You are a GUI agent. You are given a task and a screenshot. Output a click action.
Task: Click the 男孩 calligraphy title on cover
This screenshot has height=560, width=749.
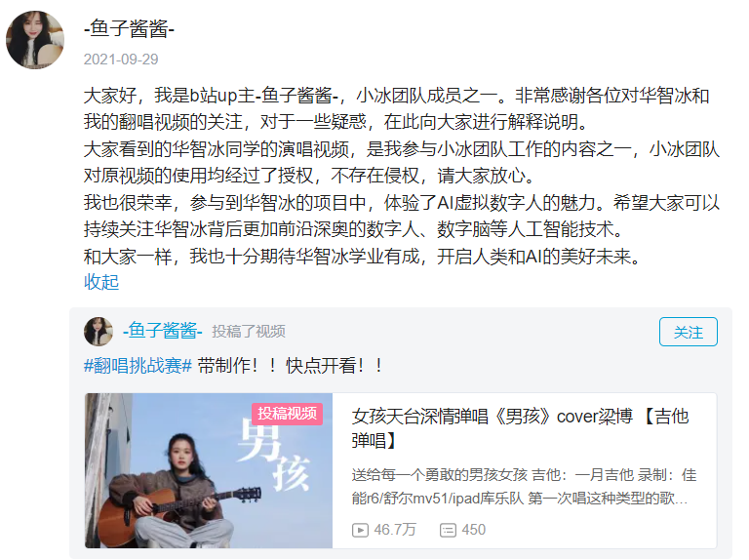[273, 457]
